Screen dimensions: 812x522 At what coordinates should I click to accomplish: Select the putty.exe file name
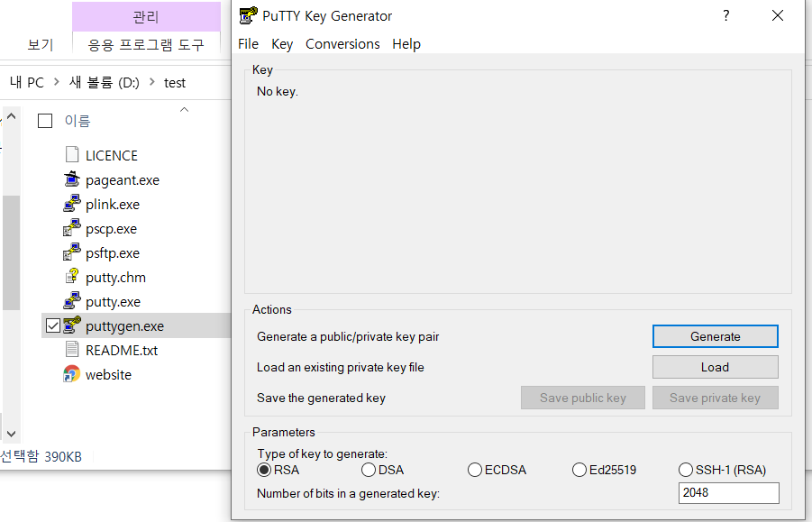click(x=113, y=302)
